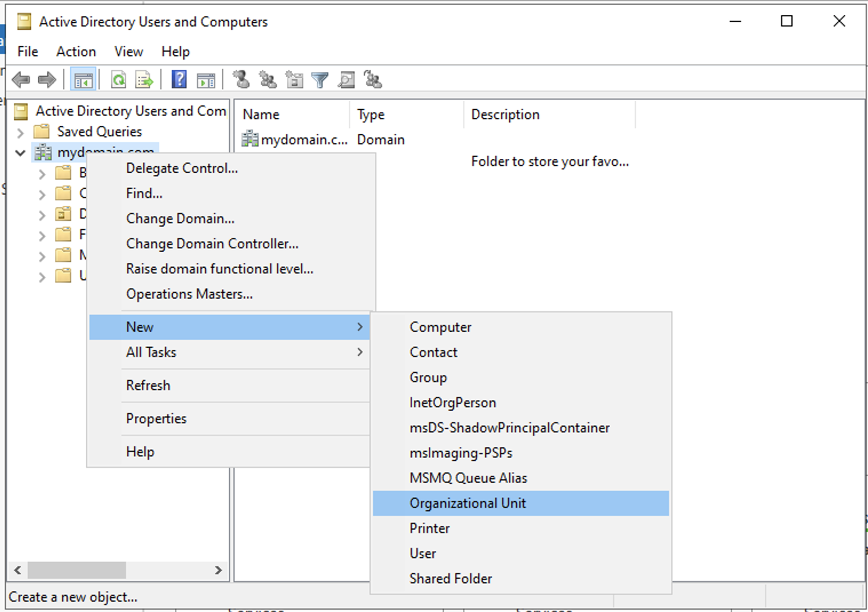Click the Saved Queries folder icon

point(42,132)
